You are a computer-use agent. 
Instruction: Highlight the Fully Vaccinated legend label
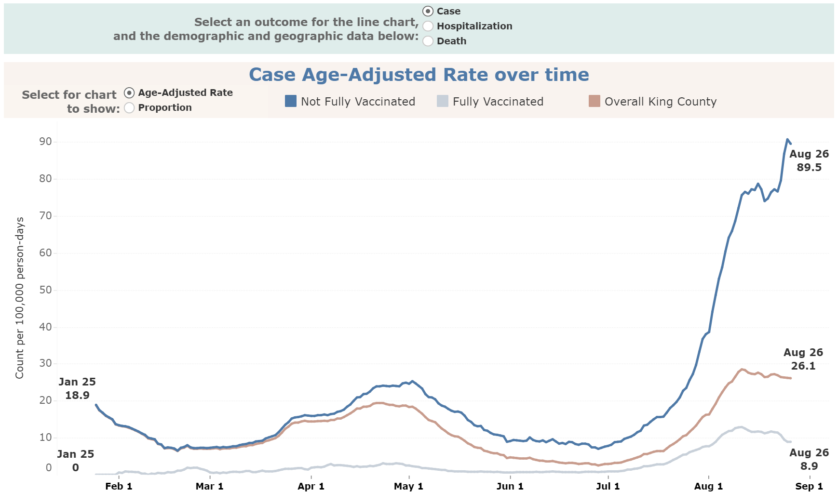coord(498,102)
